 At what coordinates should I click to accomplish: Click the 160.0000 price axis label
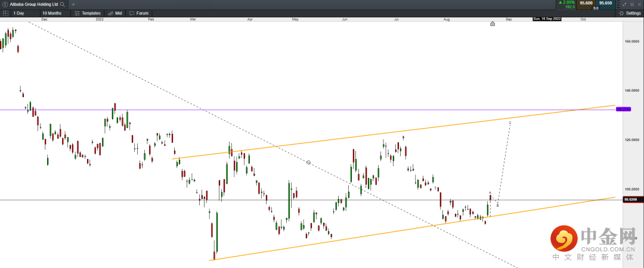[633, 42]
